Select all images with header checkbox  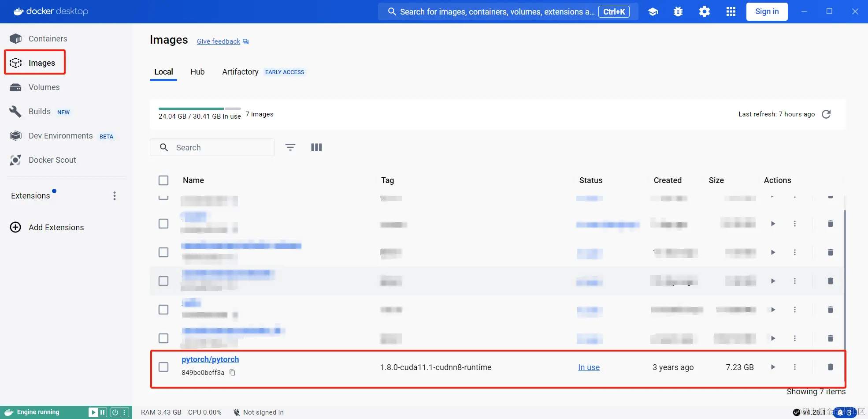(163, 180)
